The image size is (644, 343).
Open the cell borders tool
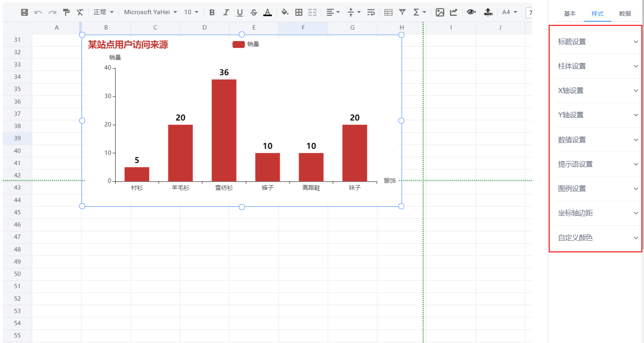tap(299, 12)
